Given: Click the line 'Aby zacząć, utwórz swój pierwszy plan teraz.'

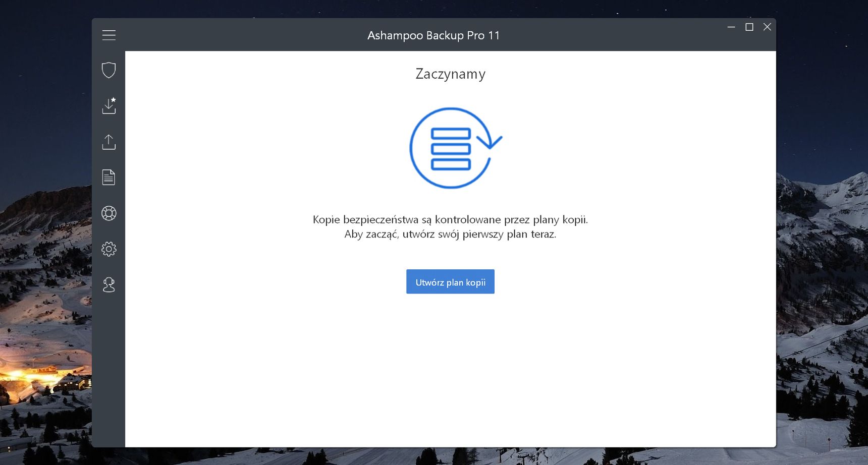Looking at the screenshot, I should [450, 234].
